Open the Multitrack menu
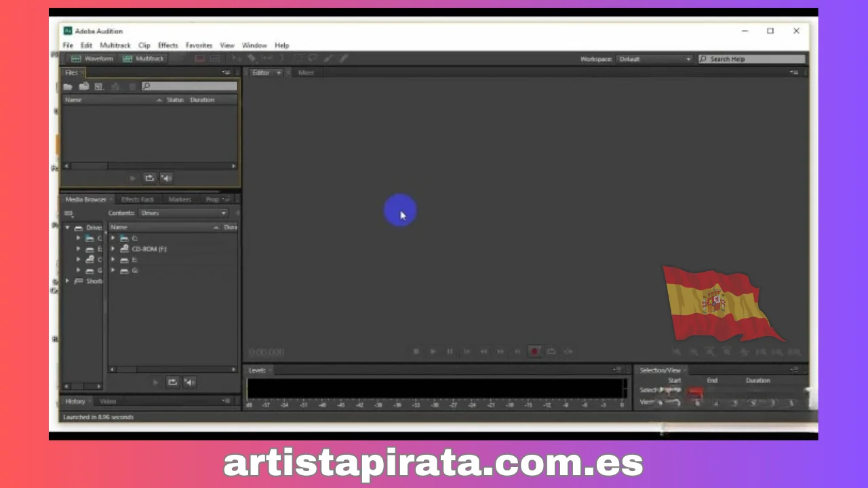This screenshot has height=488, width=868. [115, 45]
